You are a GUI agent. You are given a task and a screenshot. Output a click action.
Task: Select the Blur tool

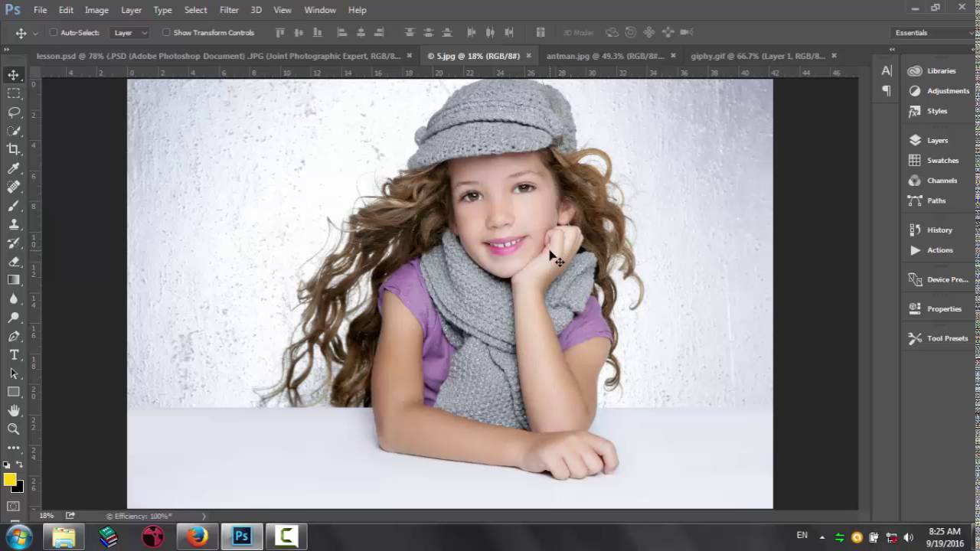pos(14,299)
